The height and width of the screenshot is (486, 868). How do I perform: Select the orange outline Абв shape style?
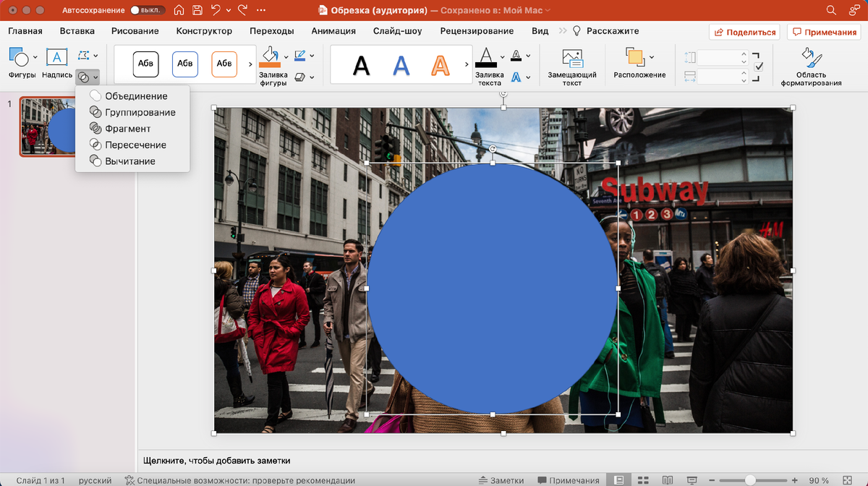[x=224, y=64]
